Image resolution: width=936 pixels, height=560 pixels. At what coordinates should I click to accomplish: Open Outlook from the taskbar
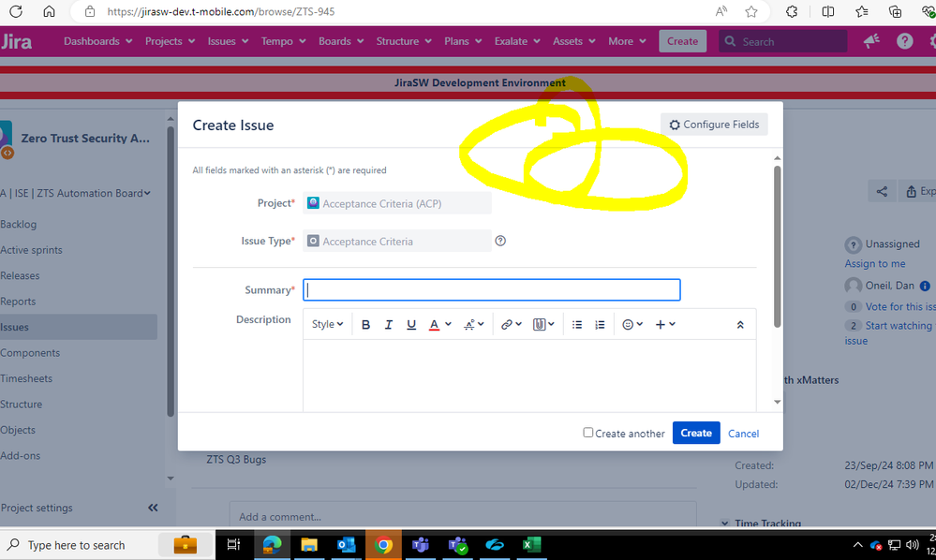click(347, 544)
